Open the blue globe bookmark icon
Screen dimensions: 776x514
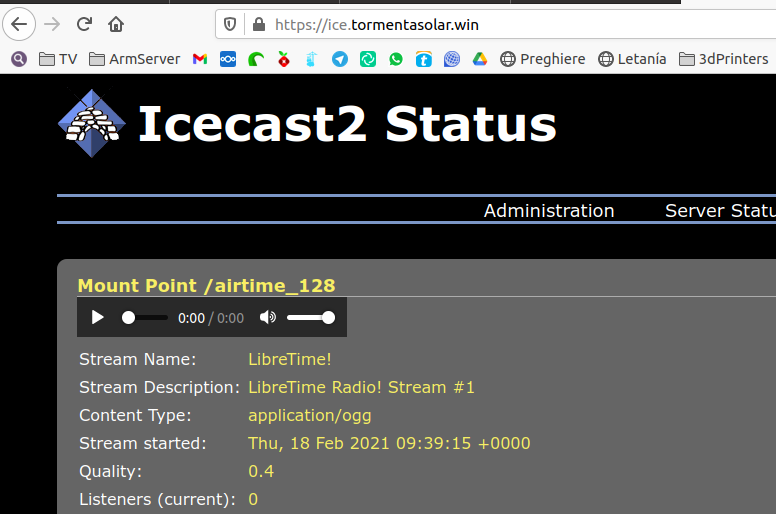[x=452, y=59]
